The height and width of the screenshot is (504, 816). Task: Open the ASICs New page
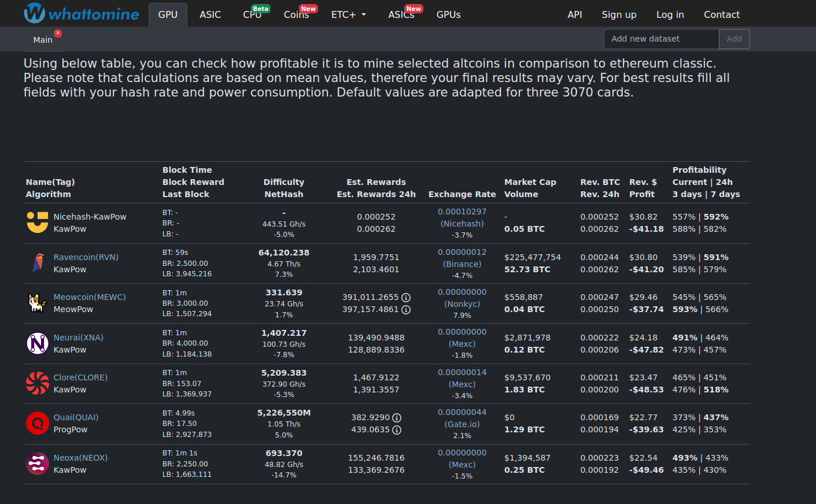click(x=401, y=14)
